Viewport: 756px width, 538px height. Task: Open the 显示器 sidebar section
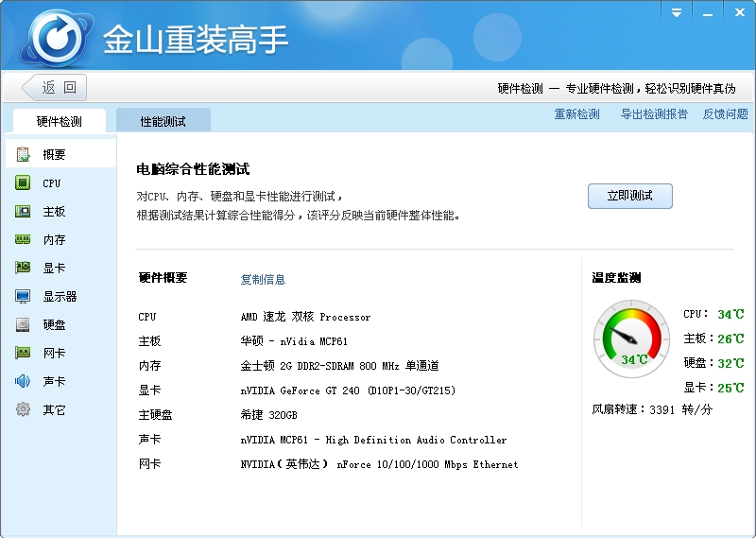pos(60,296)
